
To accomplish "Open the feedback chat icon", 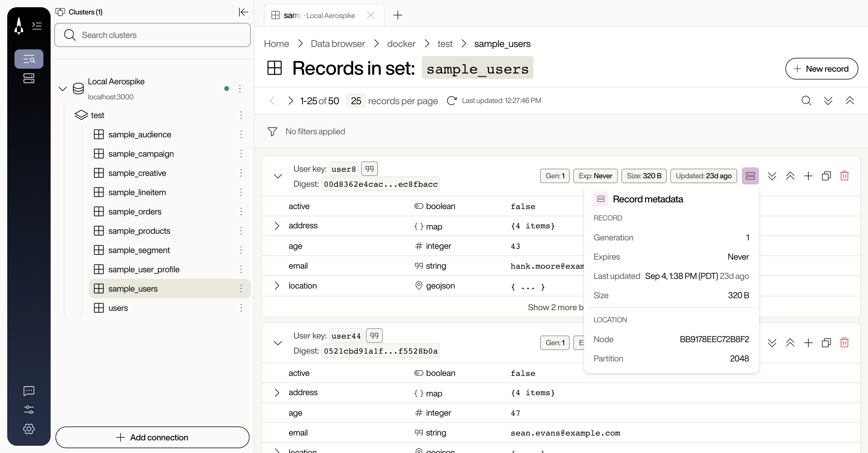I will click(x=29, y=391).
